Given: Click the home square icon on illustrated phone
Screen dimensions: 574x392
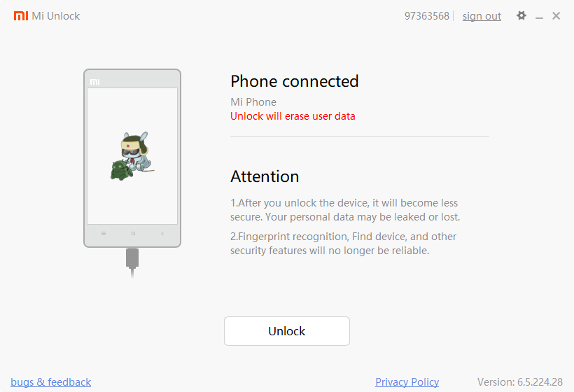Looking at the screenshot, I should (133, 234).
